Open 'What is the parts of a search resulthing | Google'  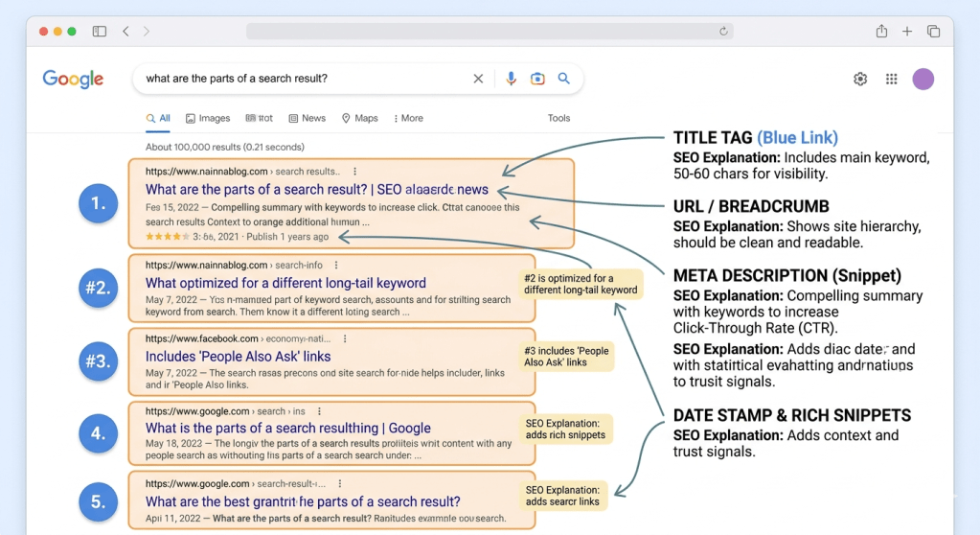coord(288,428)
